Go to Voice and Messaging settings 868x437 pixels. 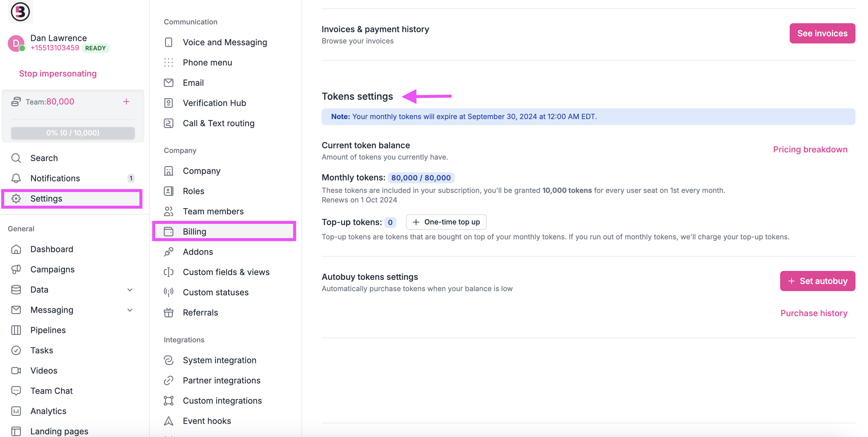(x=225, y=42)
